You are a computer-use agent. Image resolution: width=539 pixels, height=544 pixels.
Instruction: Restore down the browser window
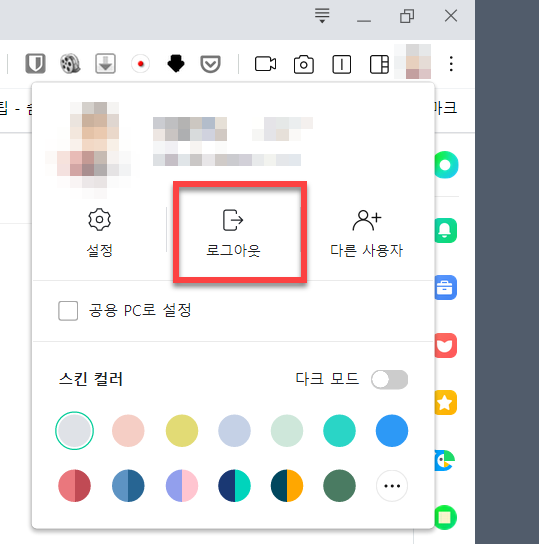[407, 16]
